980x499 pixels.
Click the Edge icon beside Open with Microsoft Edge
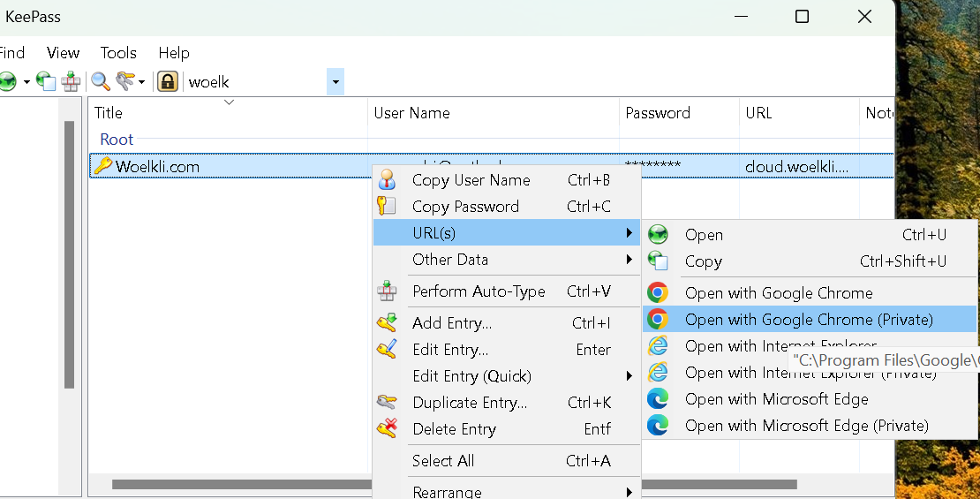(x=658, y=399)
